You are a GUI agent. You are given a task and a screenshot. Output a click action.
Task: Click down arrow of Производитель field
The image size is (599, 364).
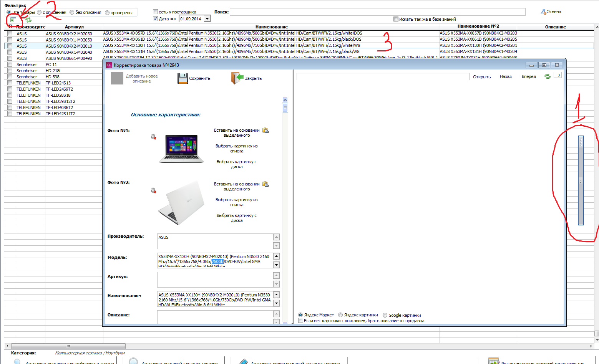tap(276, 246)
